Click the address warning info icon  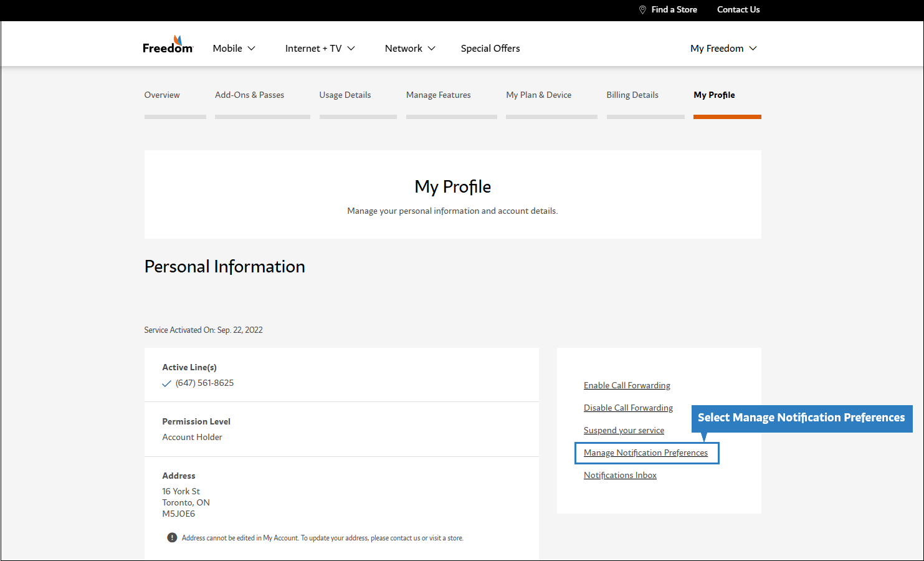[x=172, y=537]
